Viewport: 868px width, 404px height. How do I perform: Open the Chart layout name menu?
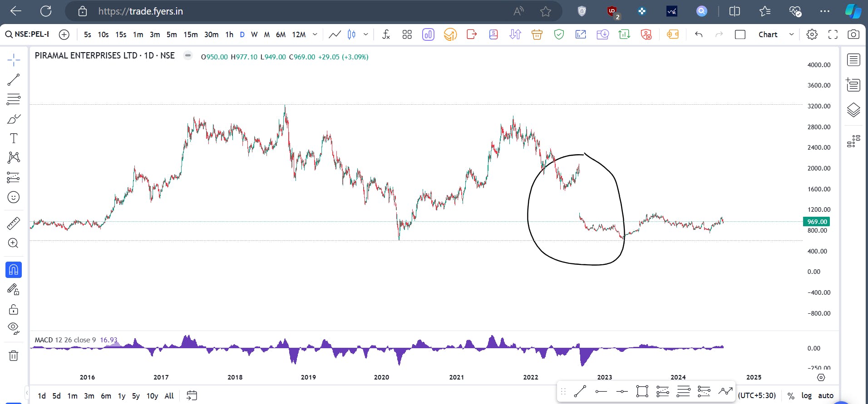pos(768,34)
